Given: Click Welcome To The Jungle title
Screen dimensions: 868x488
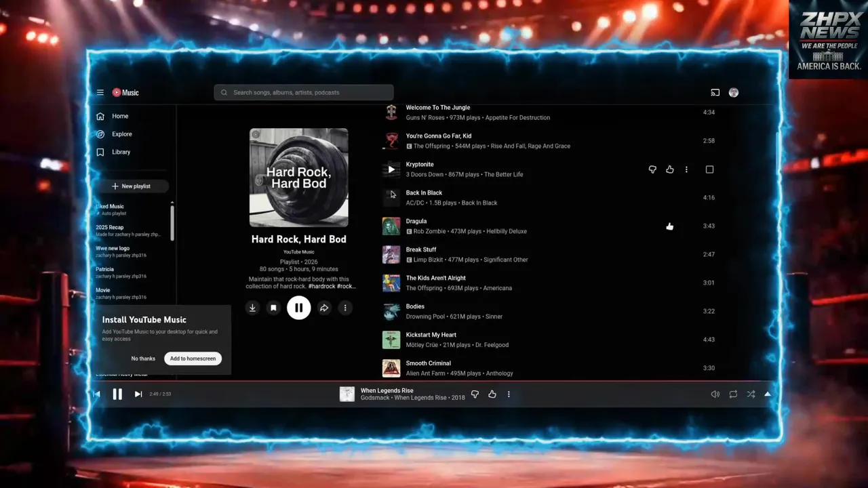Looking at the screenshot, I should [x=437, y=108].
